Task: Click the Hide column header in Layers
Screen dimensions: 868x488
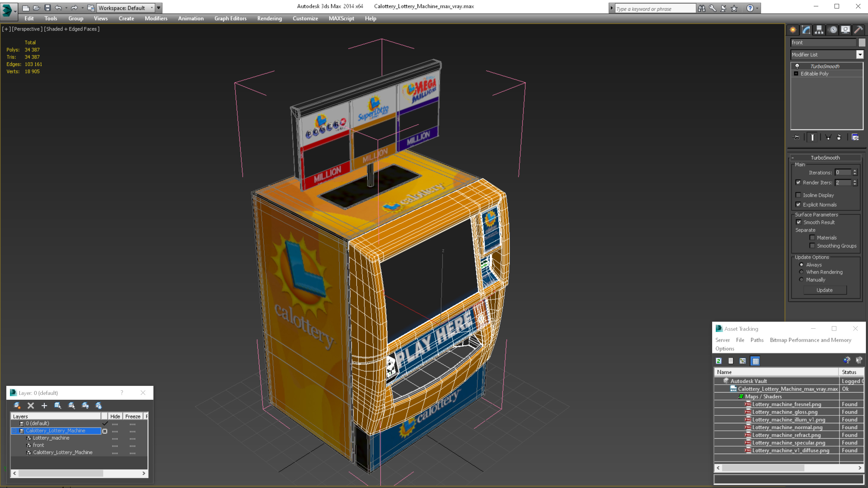Action: coord(115,416)
